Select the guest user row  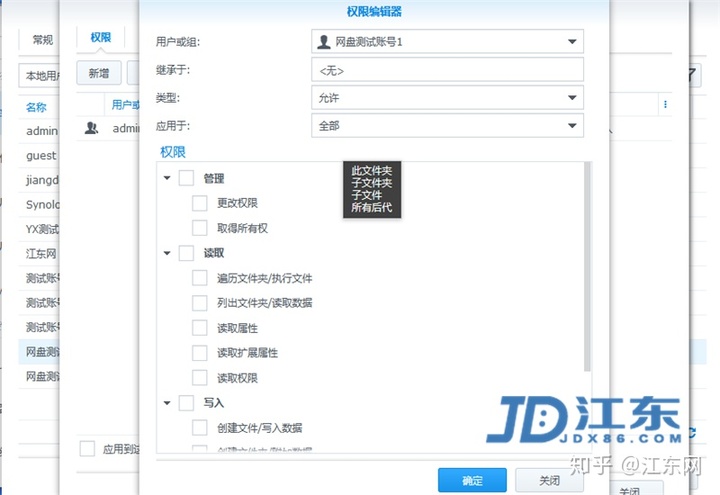tap(39, 155)
